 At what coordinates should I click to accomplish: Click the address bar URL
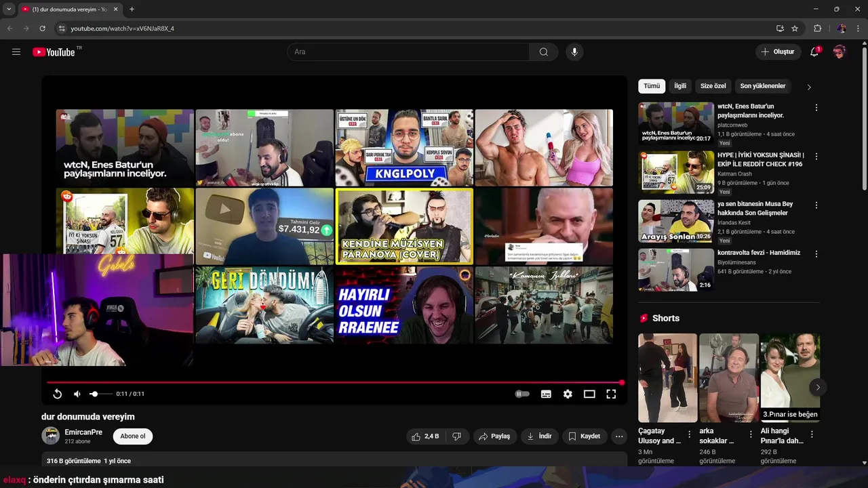coord(122,28)
